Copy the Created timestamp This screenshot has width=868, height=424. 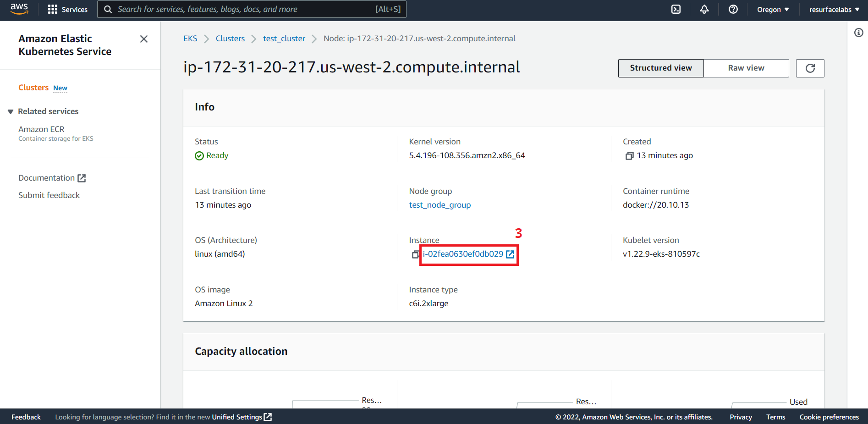(629, 156)
